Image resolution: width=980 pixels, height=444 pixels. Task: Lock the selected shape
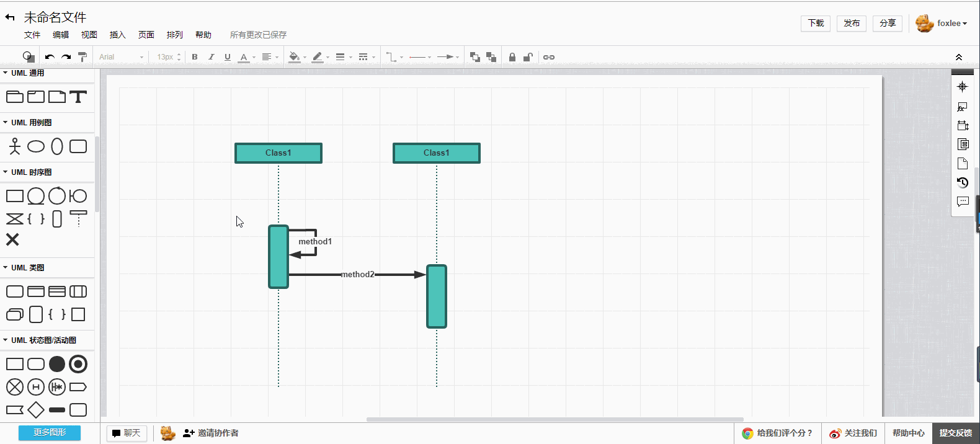pyautogui.click(x=512, y=57)
